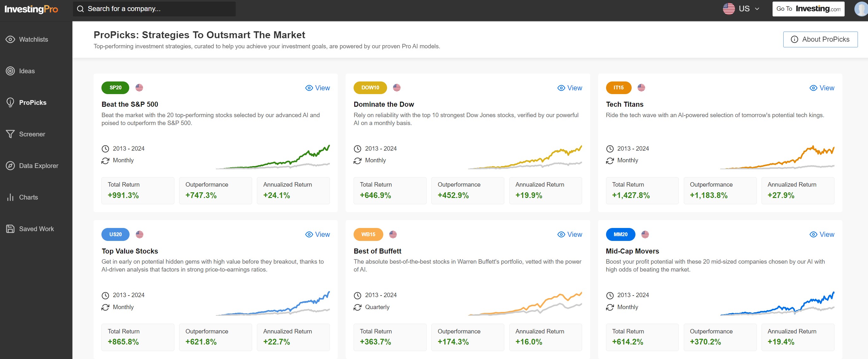Click the clock icon on Tech Titans card
This screenshot has width=868, height=359.
(x=610, y=149)
